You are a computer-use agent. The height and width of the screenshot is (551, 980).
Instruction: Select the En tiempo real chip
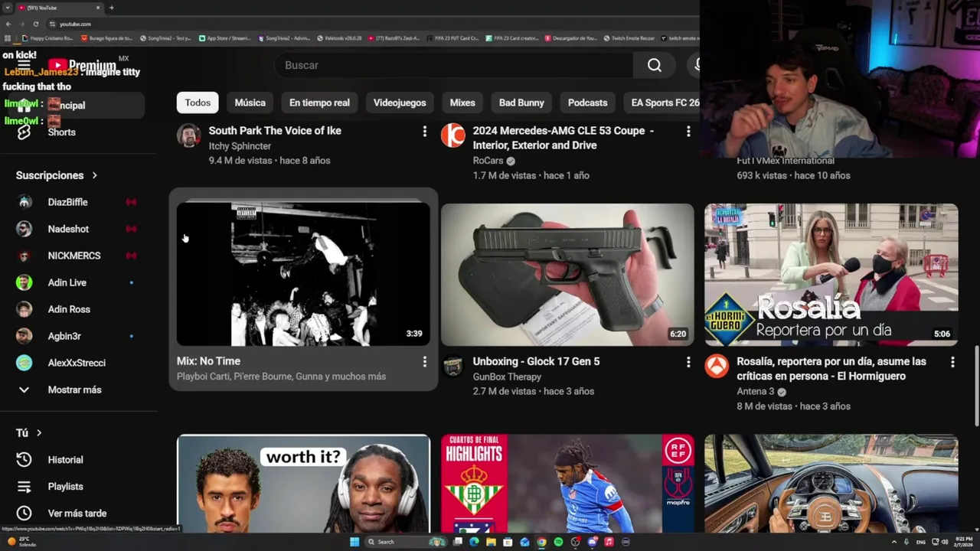point(319,103)
